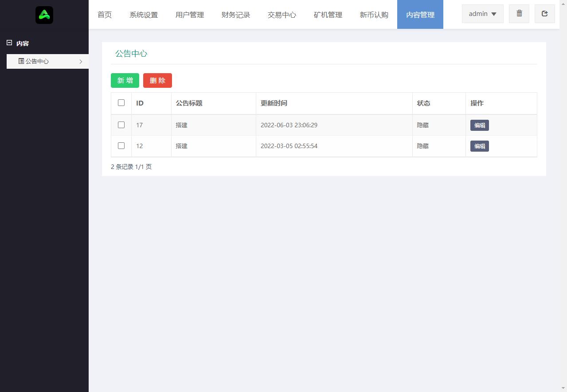Collapse the 内容 section minus icon

[9, 43]
